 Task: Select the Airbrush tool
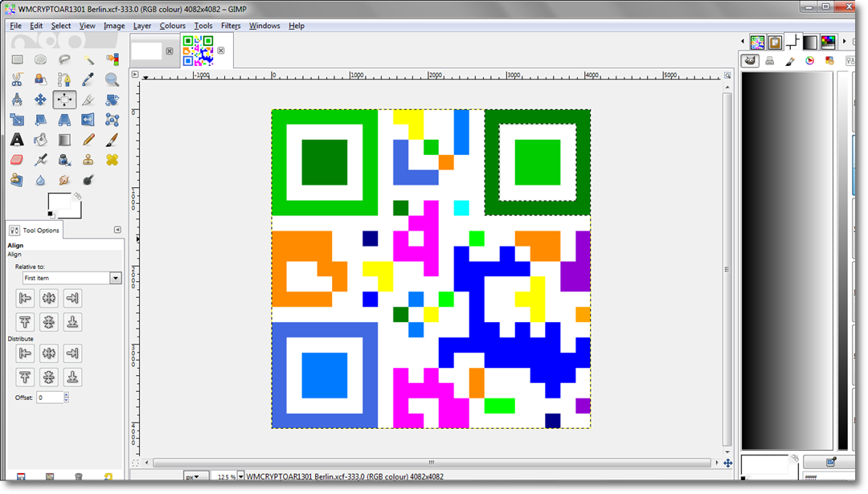click(40, 160)
